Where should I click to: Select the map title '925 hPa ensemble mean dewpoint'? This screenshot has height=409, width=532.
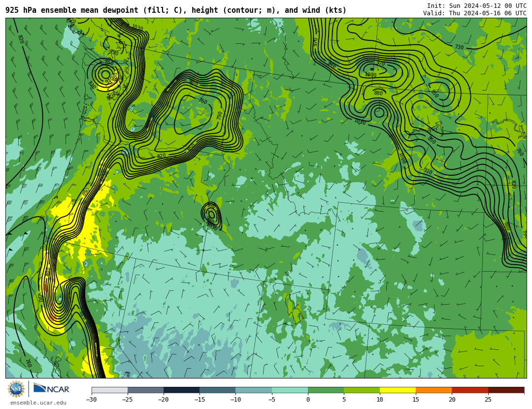pyautogui.click(x=72, y=10)
